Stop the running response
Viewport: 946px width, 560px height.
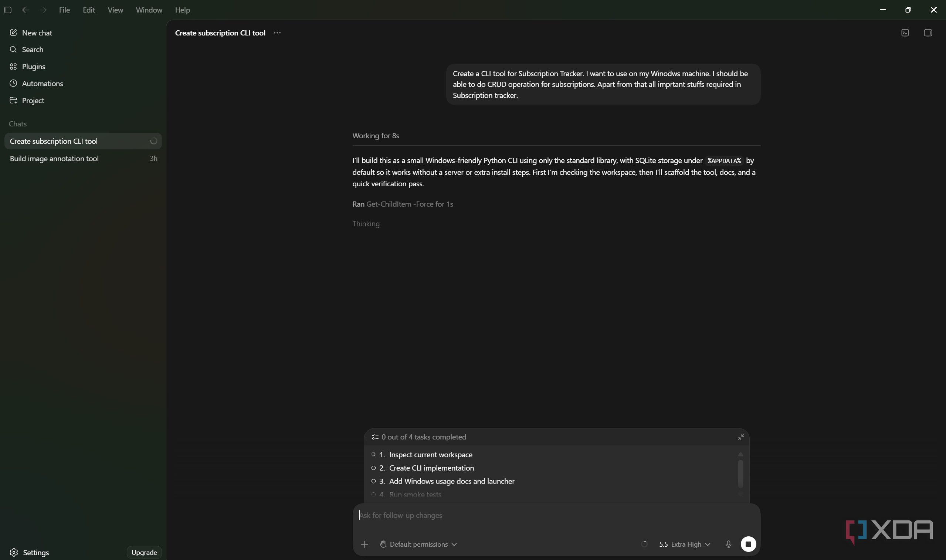pyautogui.click(x=748, y=544)
